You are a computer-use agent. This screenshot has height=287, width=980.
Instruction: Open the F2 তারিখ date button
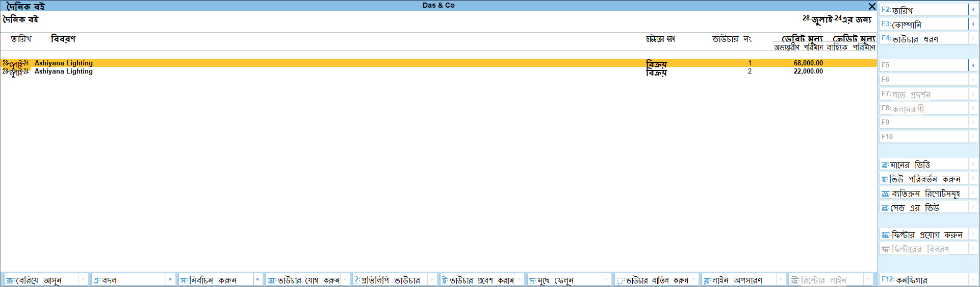(x=923, y=10)
